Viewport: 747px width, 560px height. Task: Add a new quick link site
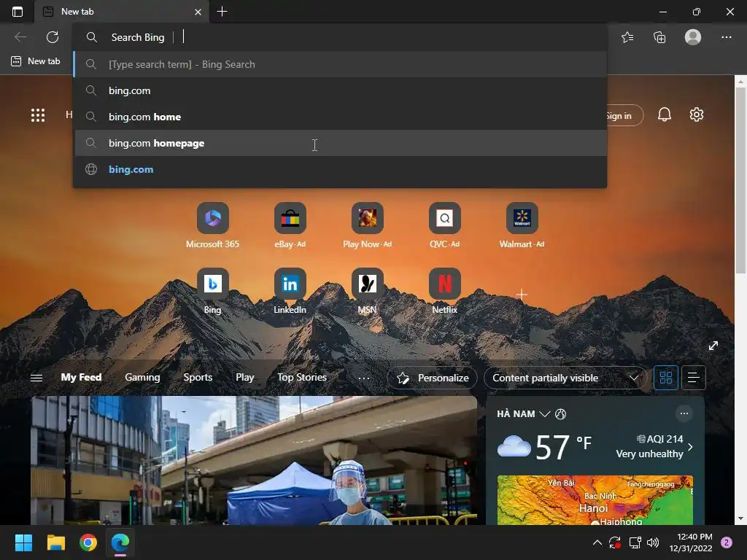click(522, 295)
